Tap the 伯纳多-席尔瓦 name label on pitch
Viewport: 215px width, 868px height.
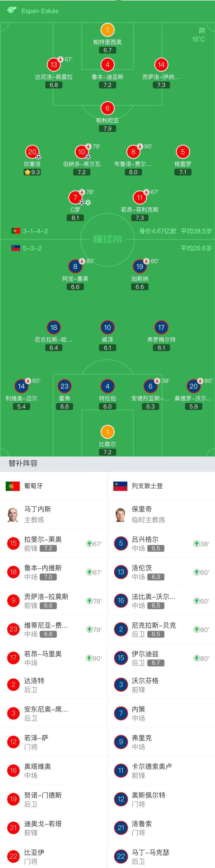coord(82,164)
